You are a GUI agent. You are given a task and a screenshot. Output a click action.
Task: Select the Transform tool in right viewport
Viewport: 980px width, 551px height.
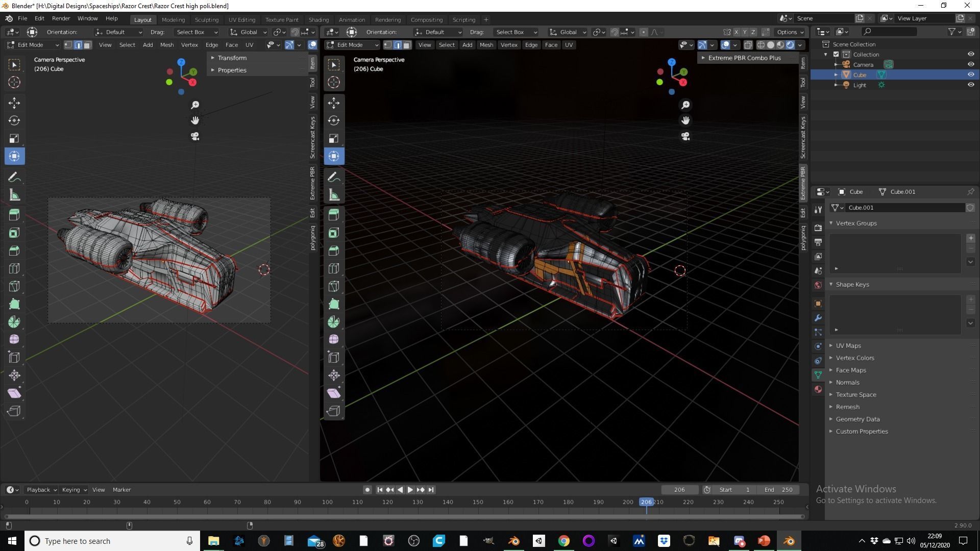pos(334,156)
